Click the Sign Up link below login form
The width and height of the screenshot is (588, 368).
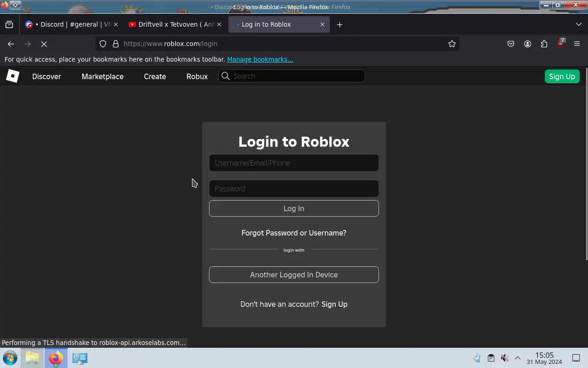[334, 304]
